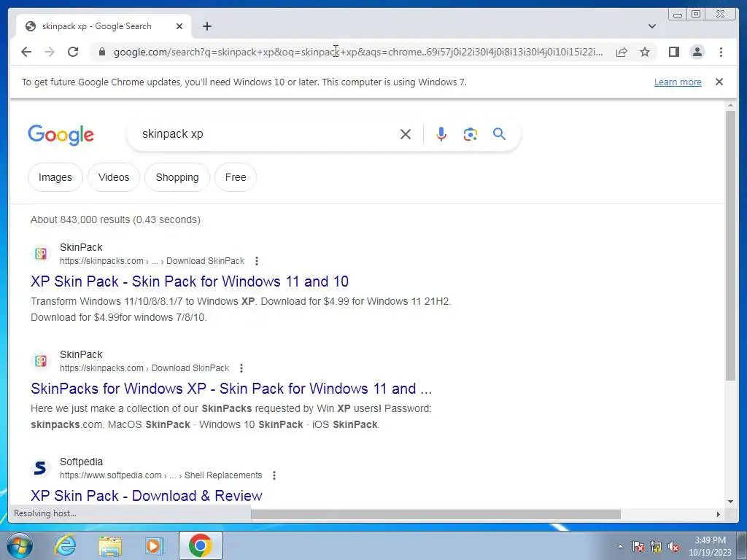Open the Windows Start menu
Image resolution: width=747 pixels, height=560 pixels.
(20, 545)
